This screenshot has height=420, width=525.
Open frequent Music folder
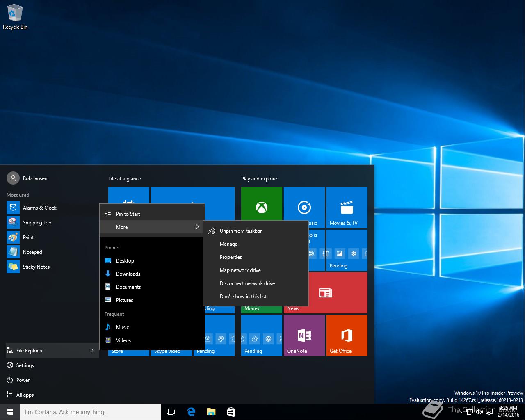pos(152,327)
